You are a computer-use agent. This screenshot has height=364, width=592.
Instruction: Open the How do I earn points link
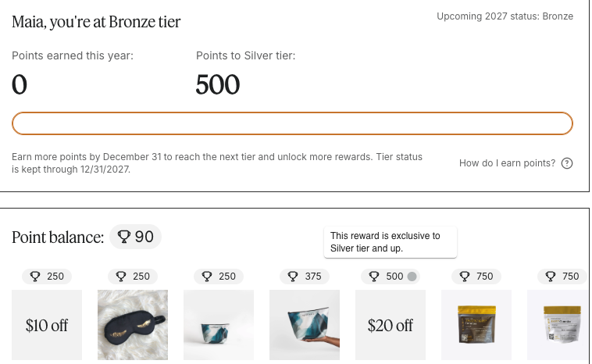point(507,163)
